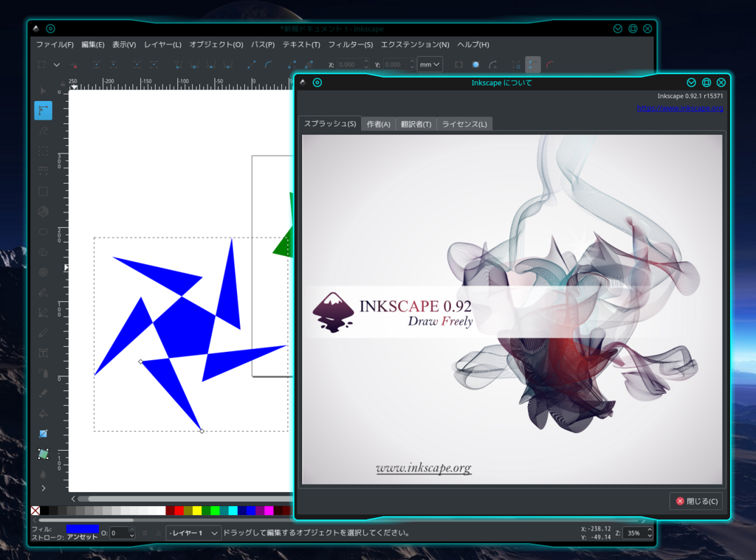Click the Make selected segments curves icon
This screenshot has width=756, height=560.
click(x=269, y=65)
